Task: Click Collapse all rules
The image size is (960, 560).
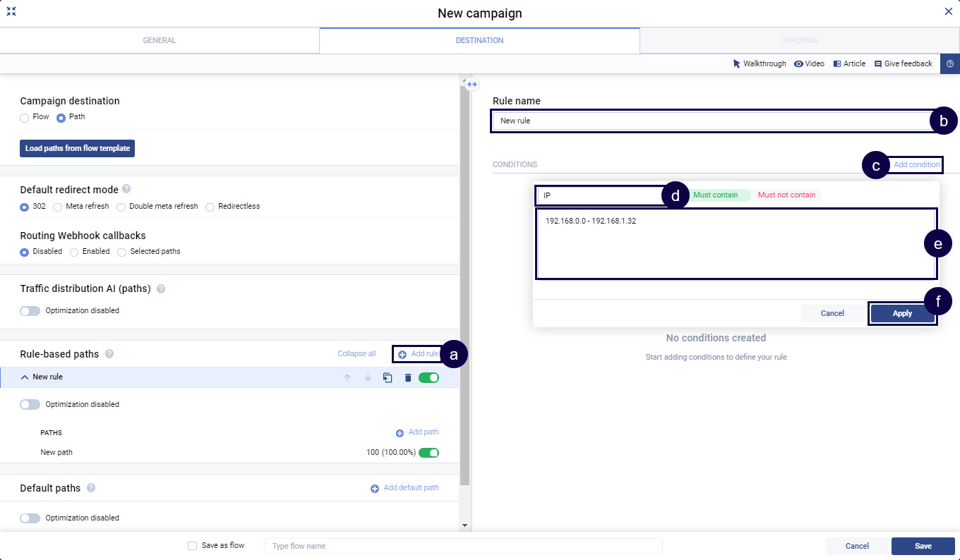Action: click(x=356, y=354)
